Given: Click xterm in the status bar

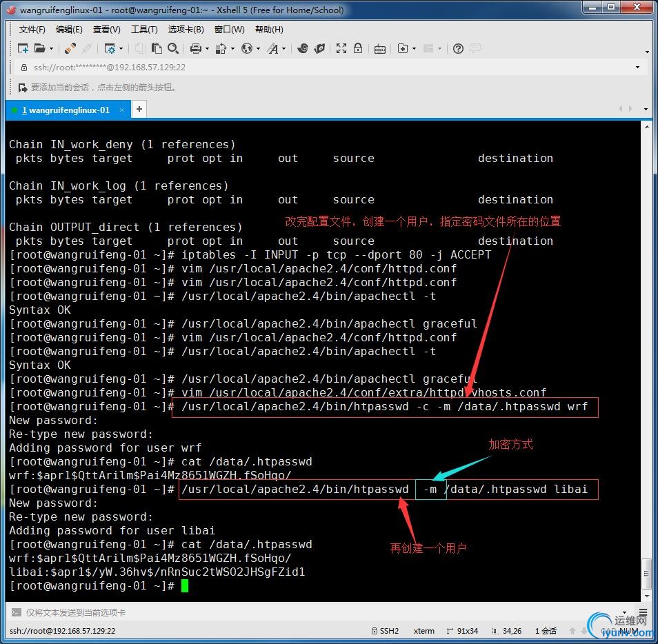Looking at the screenshot, I should [x=424, y=631].
